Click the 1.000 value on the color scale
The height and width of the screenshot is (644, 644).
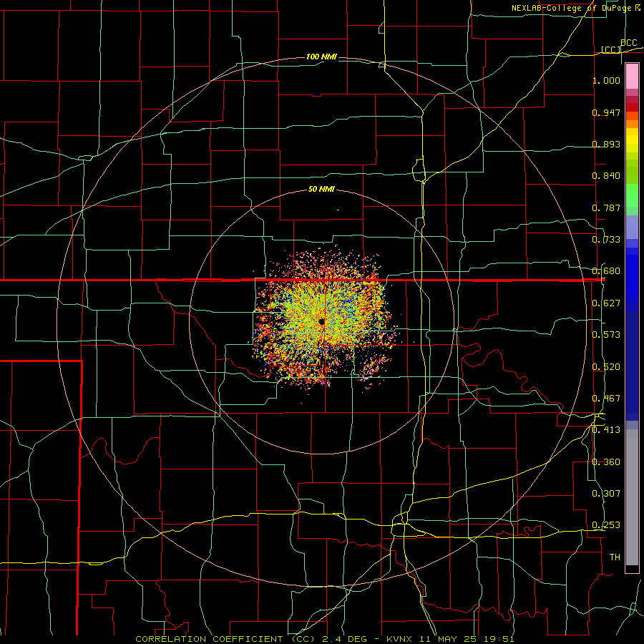(x=606, y=80)
